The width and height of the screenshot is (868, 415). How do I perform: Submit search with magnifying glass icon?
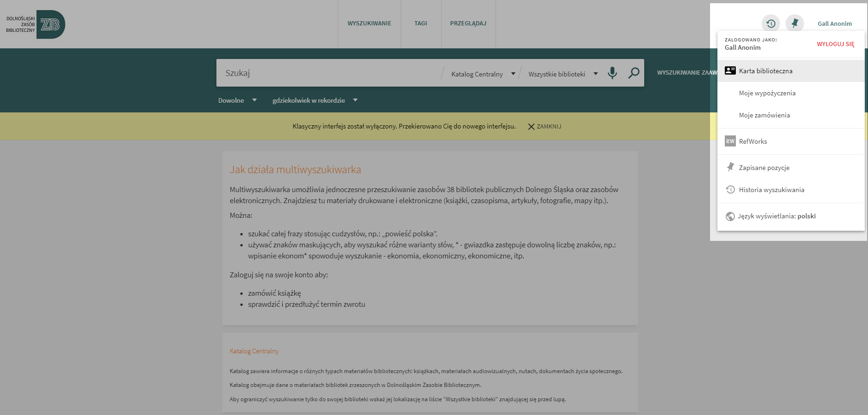tap(634, 73)
